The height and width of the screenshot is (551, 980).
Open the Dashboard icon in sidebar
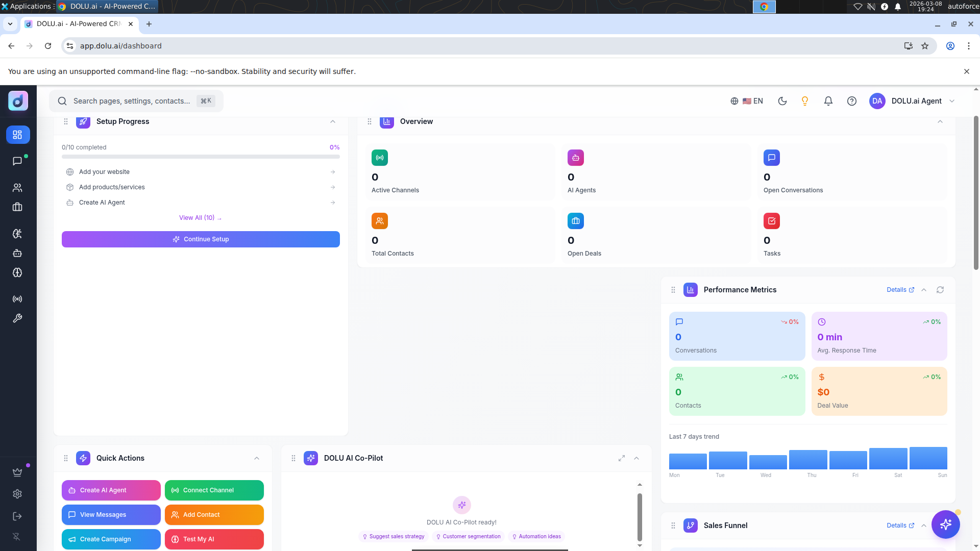(x=18, y=135)
